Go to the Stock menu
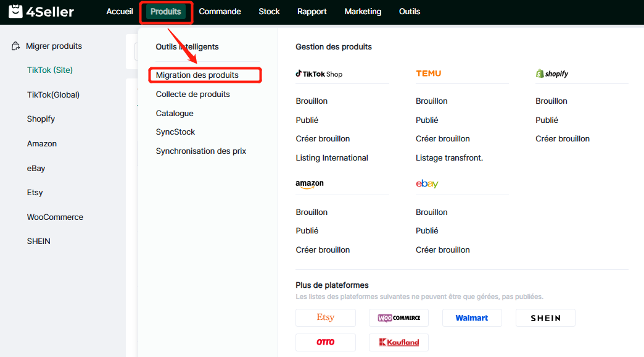The image size is (644, 357). click(x=269, y=12)
